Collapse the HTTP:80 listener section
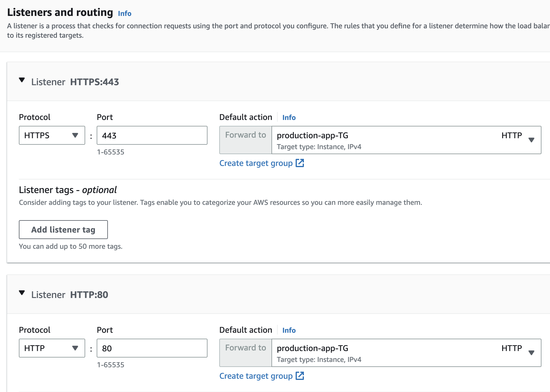 (22, 293)
